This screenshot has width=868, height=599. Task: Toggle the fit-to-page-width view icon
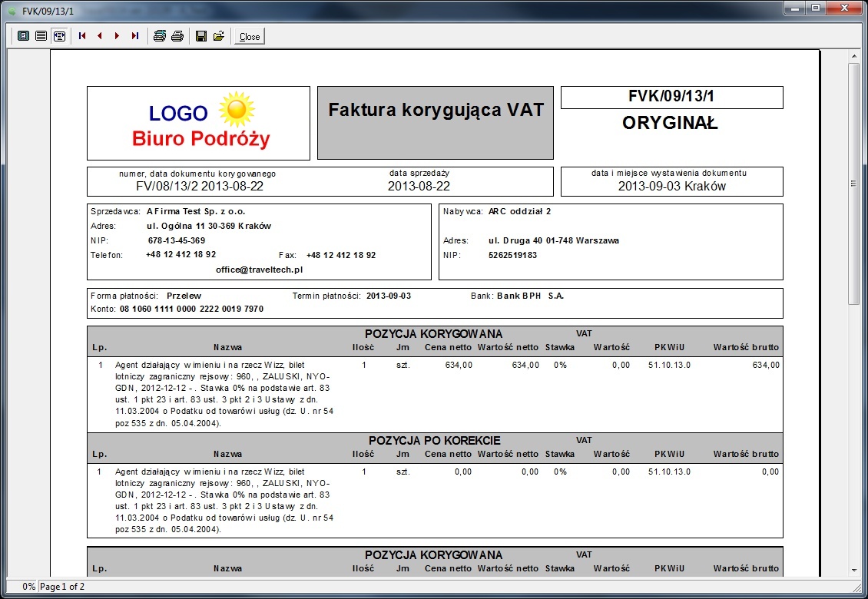point(59,36)
